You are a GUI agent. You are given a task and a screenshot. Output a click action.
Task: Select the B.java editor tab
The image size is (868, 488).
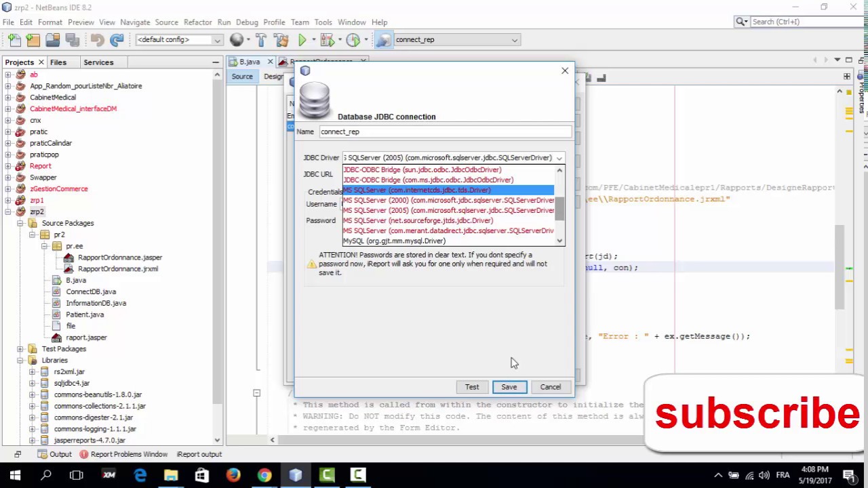tap(249, 62)
